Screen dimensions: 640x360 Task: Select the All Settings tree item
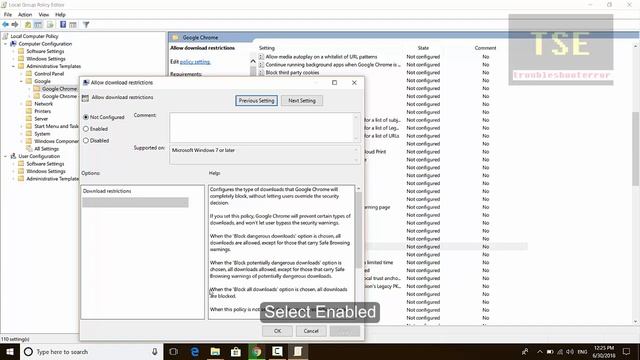point(47,149)
